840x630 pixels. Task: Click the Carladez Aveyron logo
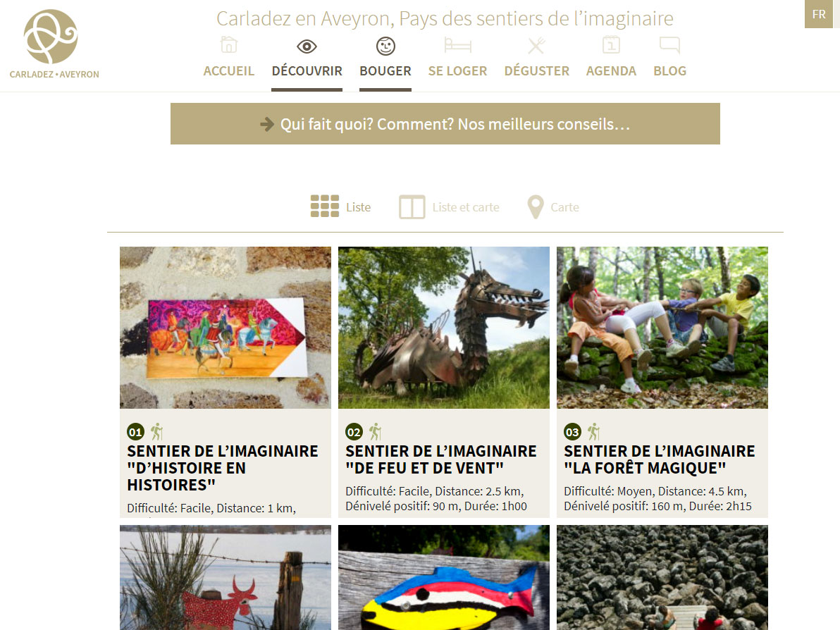[x=54, y=44]
